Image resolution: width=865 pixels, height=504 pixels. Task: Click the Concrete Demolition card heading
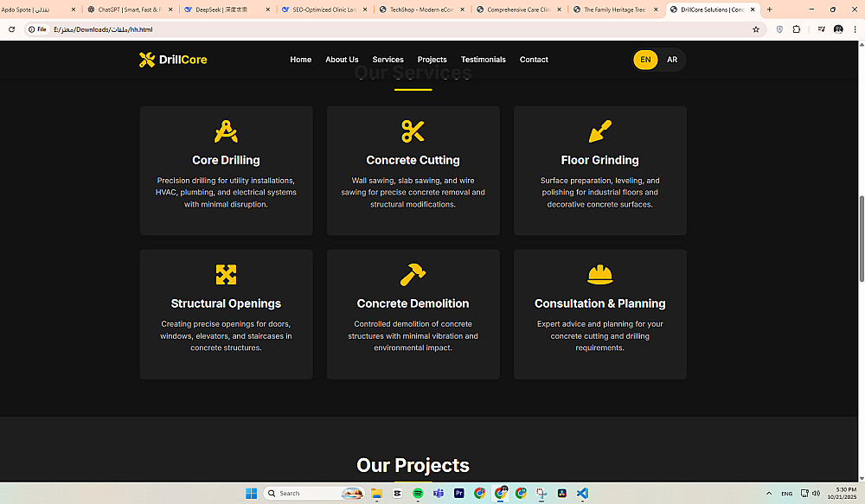(413, 303)
